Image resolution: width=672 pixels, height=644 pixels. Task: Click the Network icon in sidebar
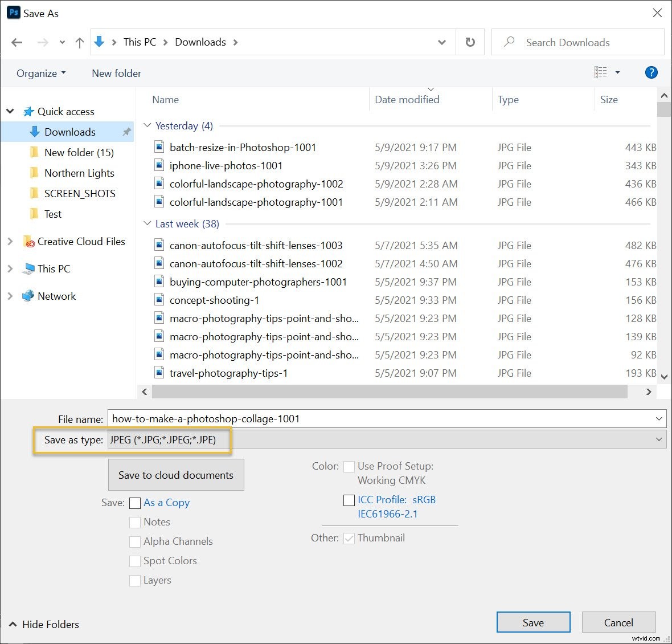point(28,296)
